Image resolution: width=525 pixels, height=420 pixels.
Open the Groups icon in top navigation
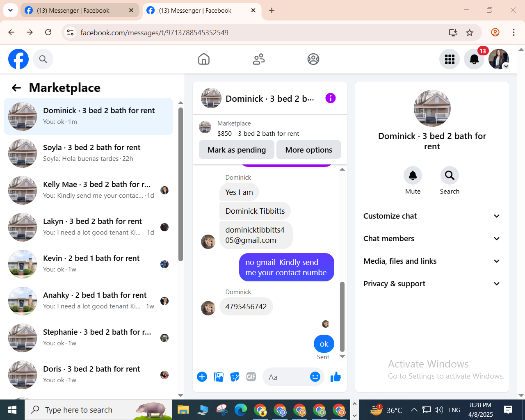[x=313, y=59]
